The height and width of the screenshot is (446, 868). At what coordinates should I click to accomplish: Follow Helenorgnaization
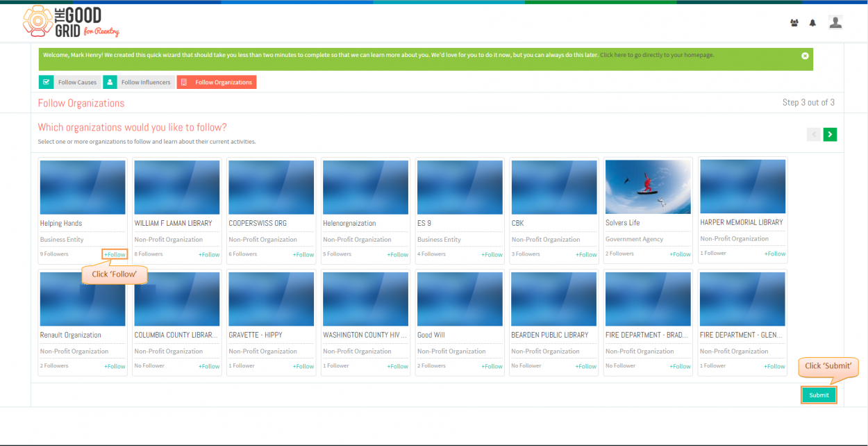click(398, 254)
